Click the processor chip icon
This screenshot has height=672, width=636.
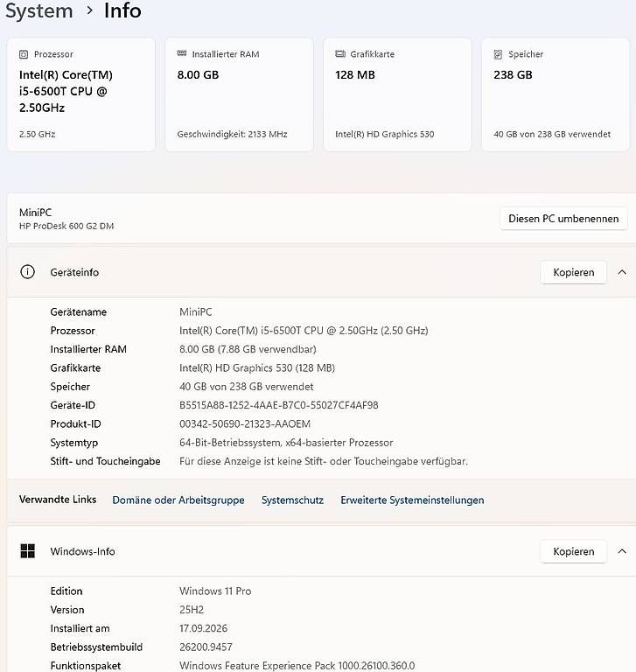coord(24,54)
